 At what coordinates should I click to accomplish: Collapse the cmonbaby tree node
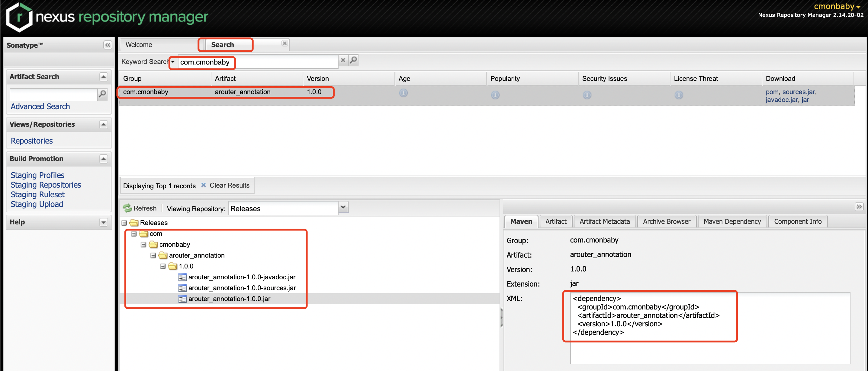143,245
